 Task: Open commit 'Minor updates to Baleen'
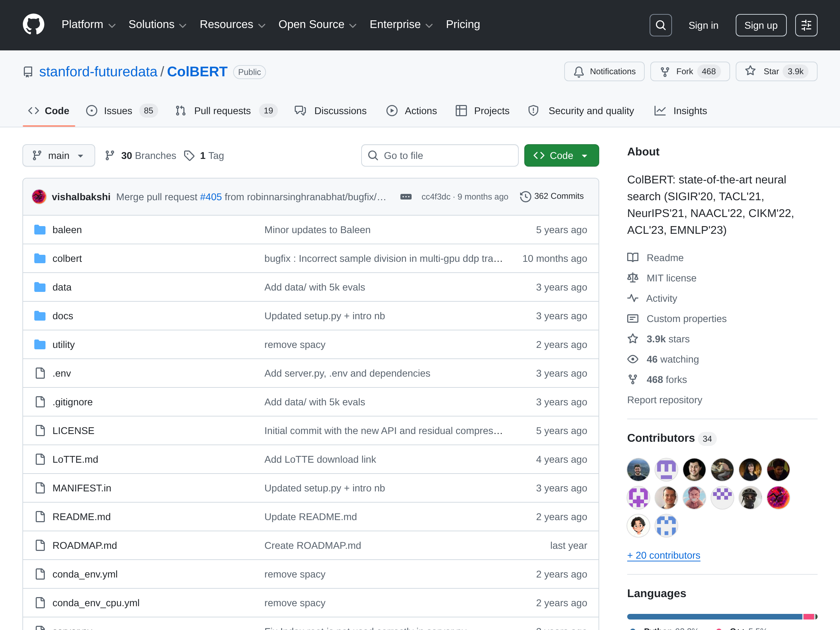click(317, 230)
